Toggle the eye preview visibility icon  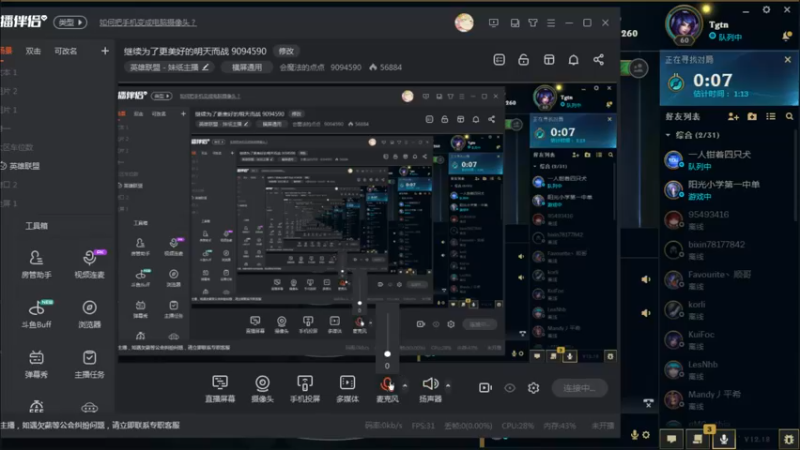[x=510, y=388]
